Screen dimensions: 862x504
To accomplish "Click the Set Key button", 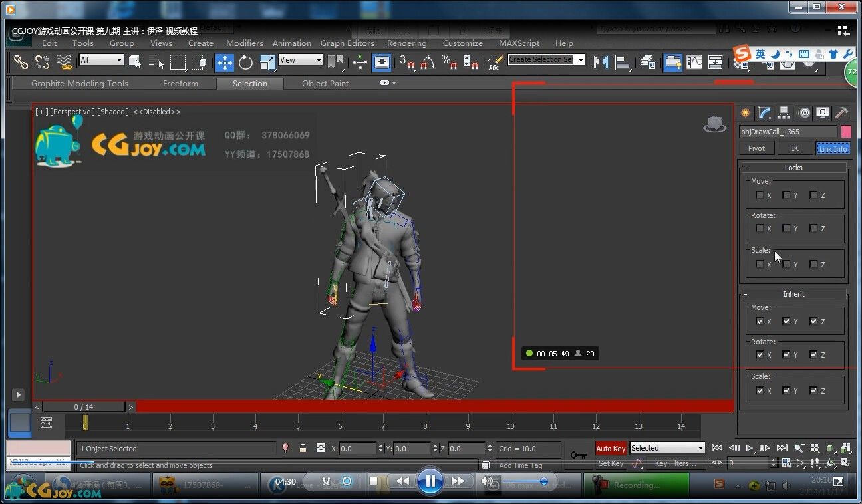I will [611, 463].
